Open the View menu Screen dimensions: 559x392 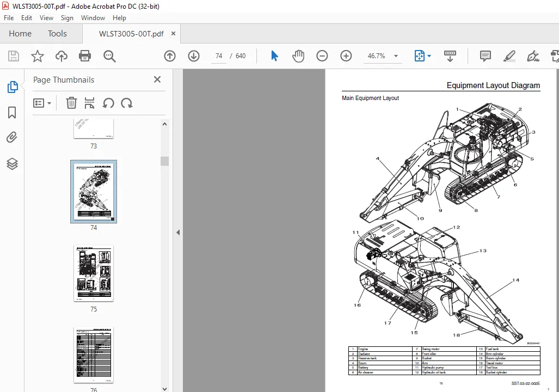[46, 18]
